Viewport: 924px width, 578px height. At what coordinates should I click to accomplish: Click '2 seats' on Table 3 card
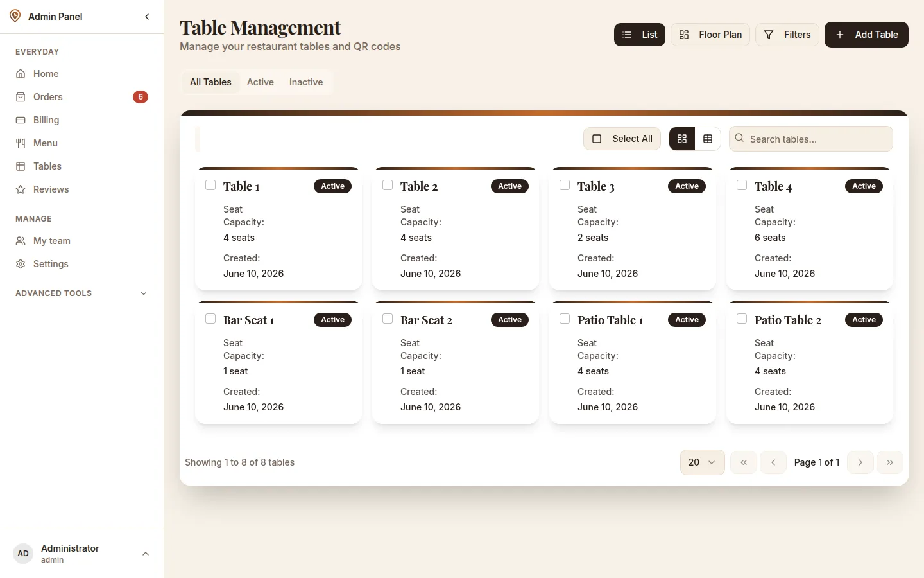point(593,238)
